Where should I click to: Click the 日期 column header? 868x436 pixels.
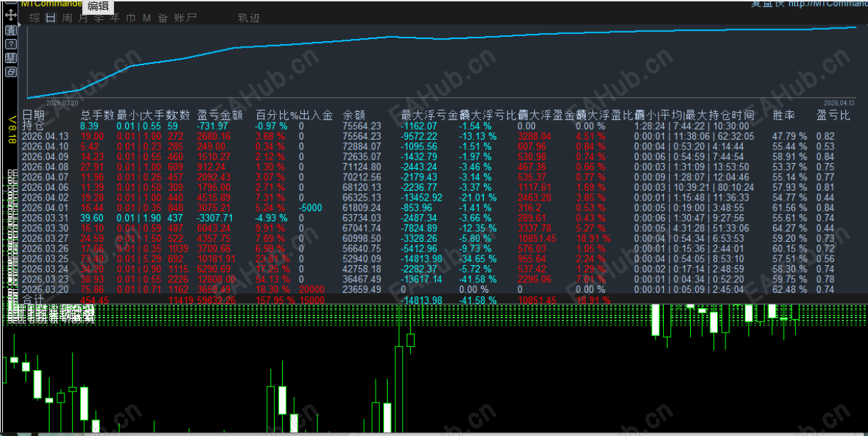click(33, 115)
